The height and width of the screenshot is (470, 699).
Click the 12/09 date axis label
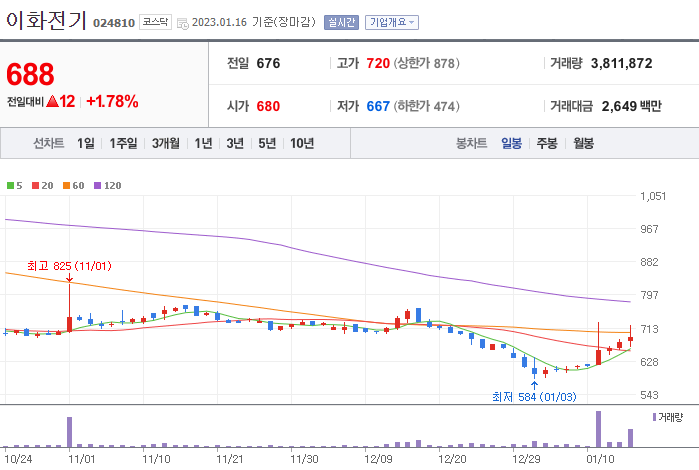click(378, 459)
